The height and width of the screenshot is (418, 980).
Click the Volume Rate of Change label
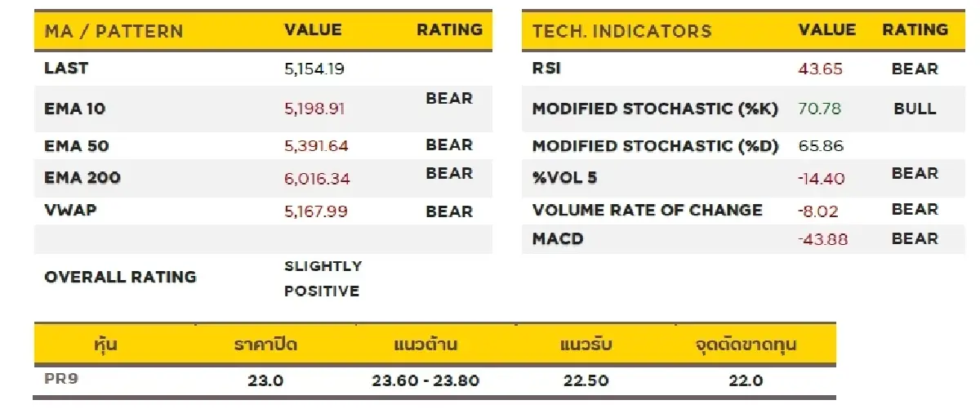pyautogui.click(x=647, y=210)
